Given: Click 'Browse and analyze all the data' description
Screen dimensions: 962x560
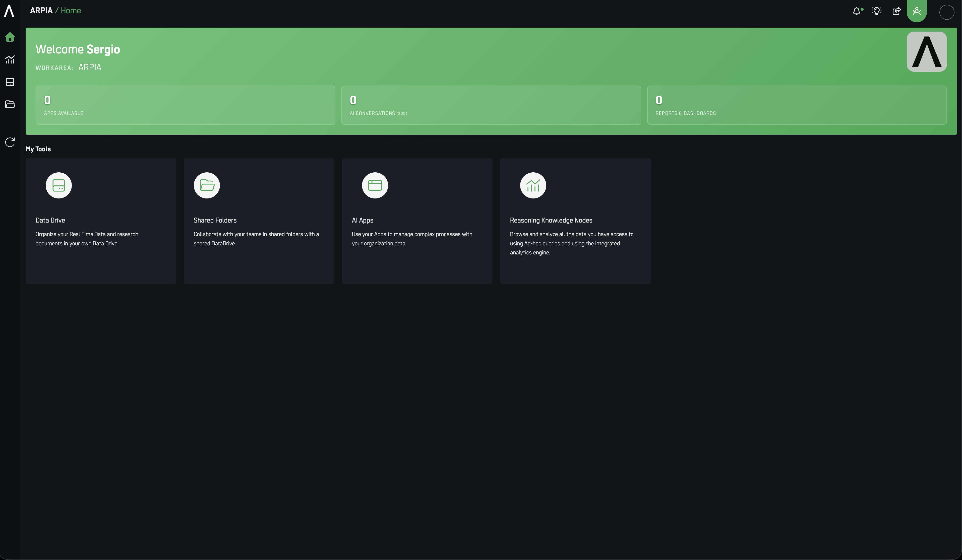Looking at the screenshot, I should point(571,243).
